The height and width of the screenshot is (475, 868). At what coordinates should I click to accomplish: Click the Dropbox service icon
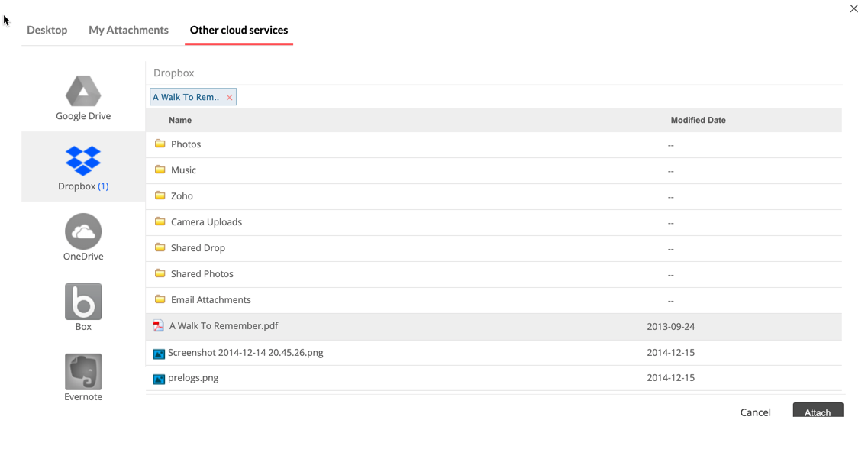pos(83,161)
